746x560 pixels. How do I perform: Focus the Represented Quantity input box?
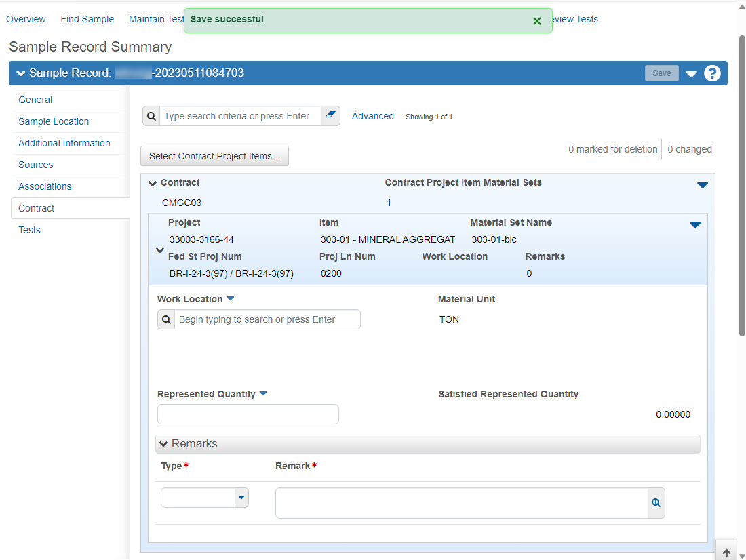click(248, 414)
